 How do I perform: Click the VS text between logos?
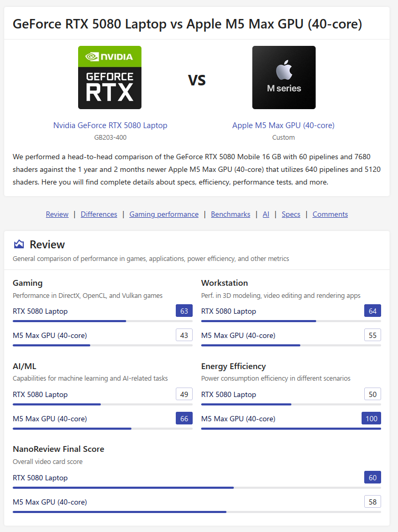[x=196, y=80]
